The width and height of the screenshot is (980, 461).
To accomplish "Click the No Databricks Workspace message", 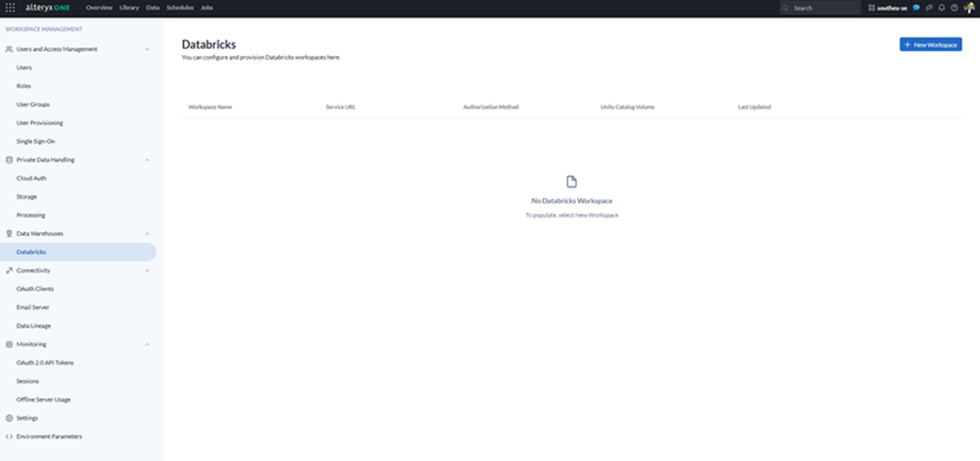I will (571, 201).
